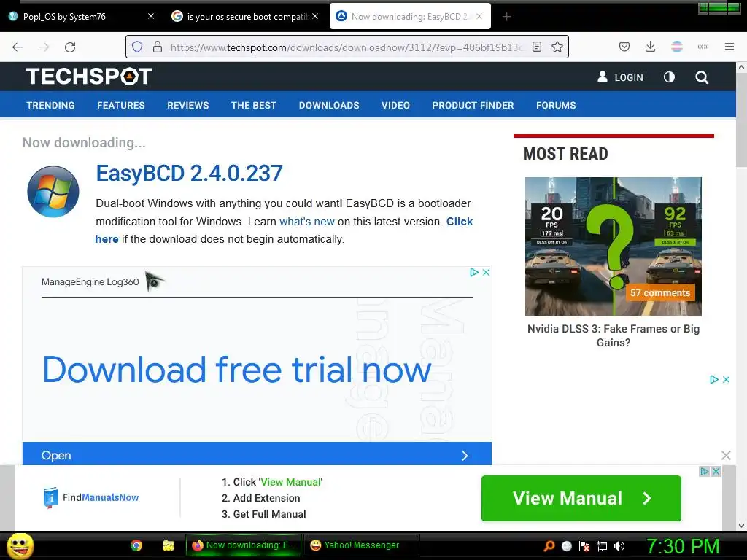
Task: Open the FORUMS menu item
Action: tap(556, 105)
